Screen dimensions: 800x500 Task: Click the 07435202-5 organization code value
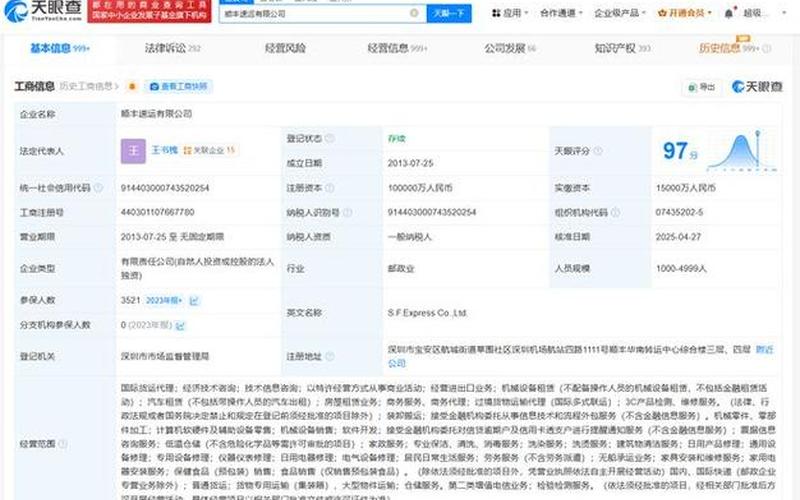(x=679, y=212)
